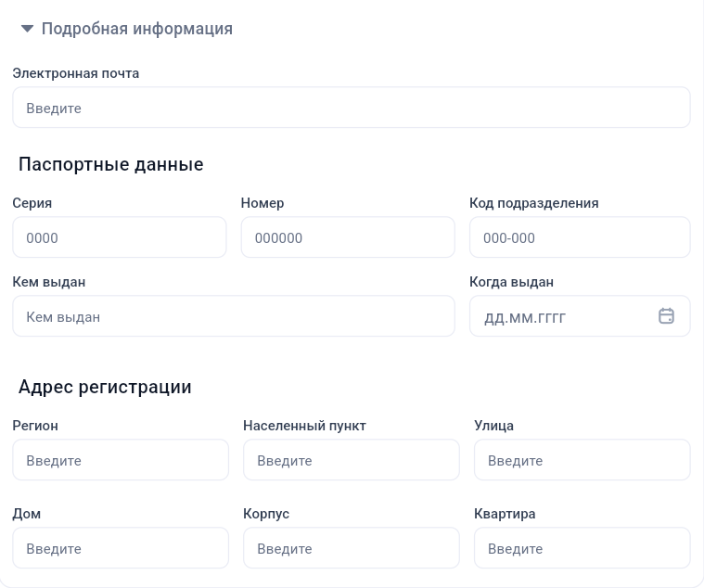The image size is (704, 588).
Task: Click the Серия label
Action: (32, 203)
